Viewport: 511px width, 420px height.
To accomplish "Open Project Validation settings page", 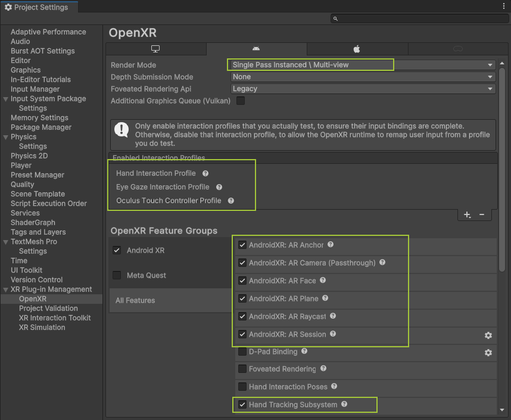I will [48, 309].
